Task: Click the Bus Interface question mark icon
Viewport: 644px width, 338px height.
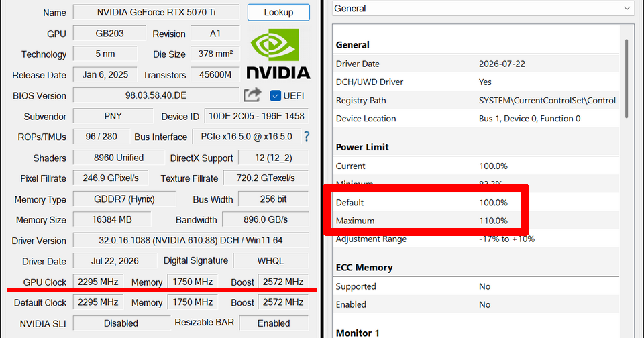Action: pyautogui.click(x=307, y=136)
